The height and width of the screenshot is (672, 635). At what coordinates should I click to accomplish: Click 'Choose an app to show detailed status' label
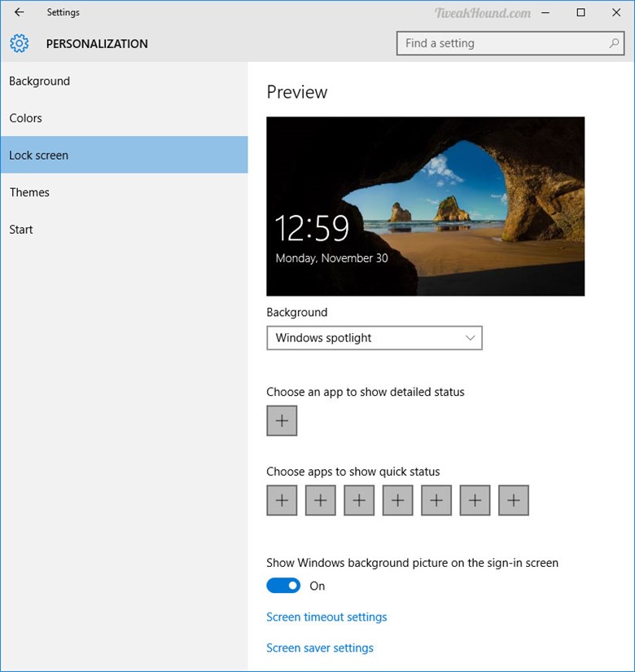(x=366, y=392)
